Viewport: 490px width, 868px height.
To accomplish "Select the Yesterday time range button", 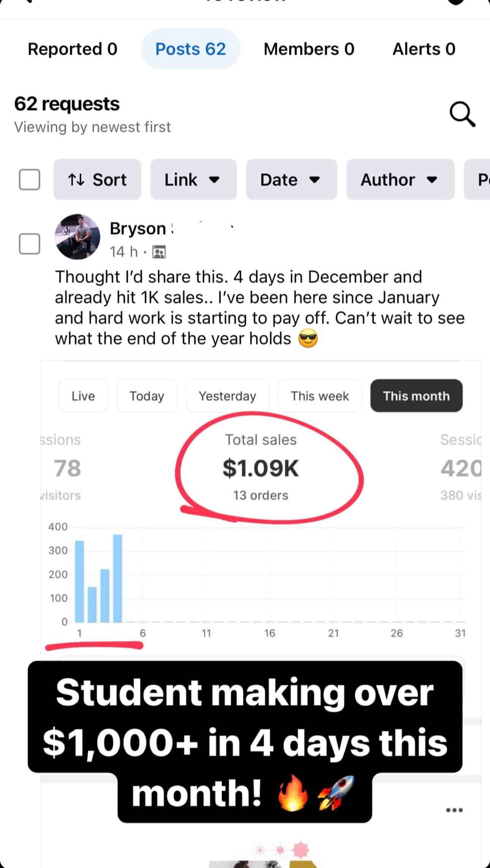I will 228,396.
